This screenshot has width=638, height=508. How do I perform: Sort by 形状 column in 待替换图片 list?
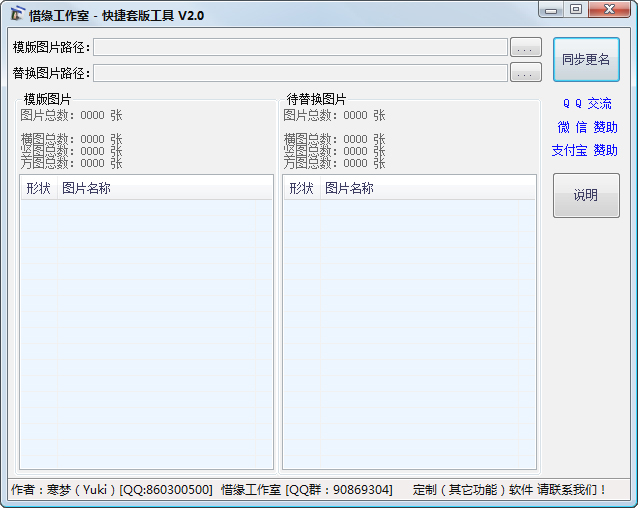301,188
